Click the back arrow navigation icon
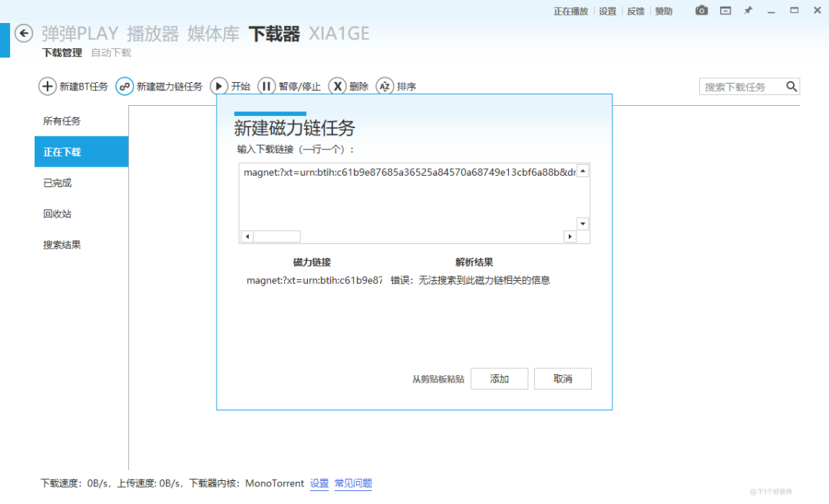The width and height of the screenshot is (829, 504). point(23,33)
